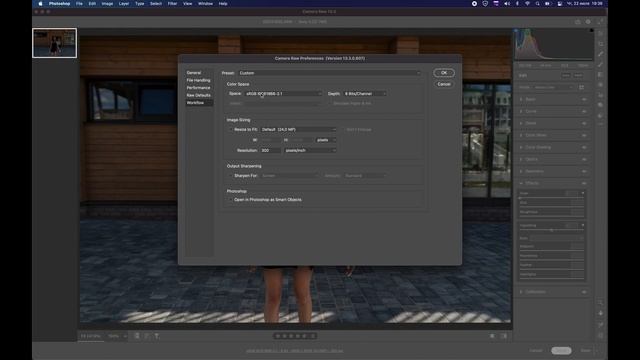The image size is (640, 360).
Task: Open the Depth dropdown showing 8 Bits/Channel
Action: (365, 94)
